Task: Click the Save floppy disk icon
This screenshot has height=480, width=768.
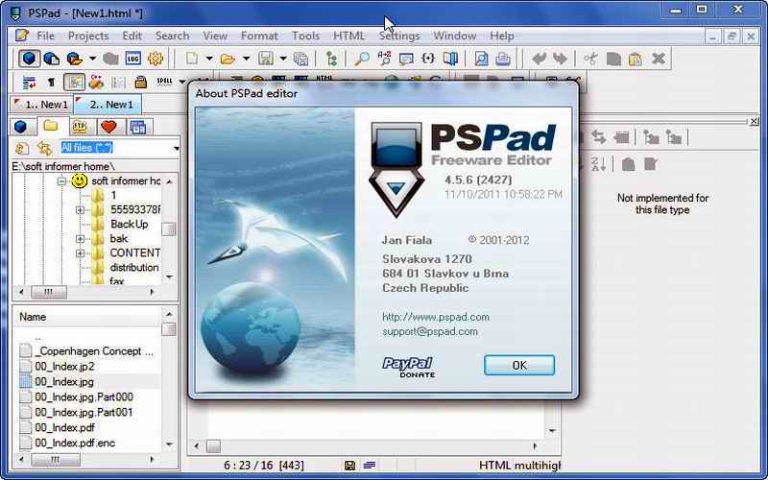Action: pos(266,59)
